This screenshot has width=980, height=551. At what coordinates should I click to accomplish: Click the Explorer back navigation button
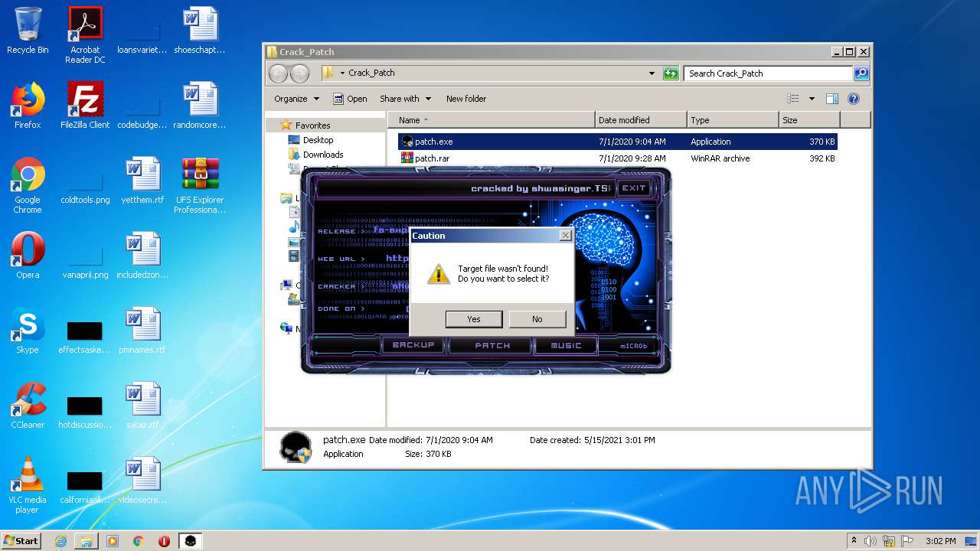click(278, 73)
